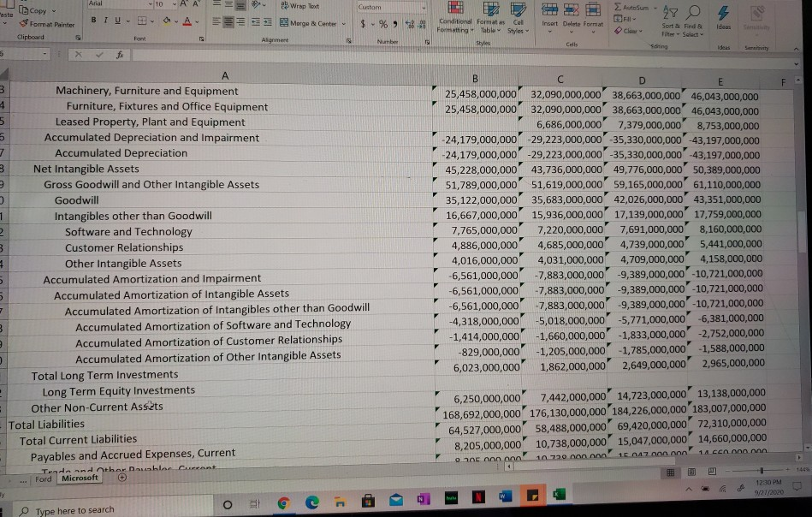The height and width of the screenshot is (517, 812).
Task: Open Font dialog launcher
Action: (x=201, y=39)
